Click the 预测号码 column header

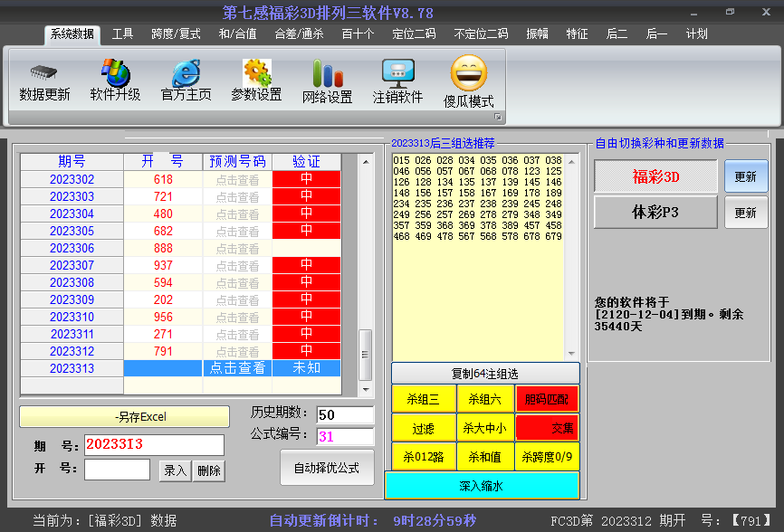237,161
